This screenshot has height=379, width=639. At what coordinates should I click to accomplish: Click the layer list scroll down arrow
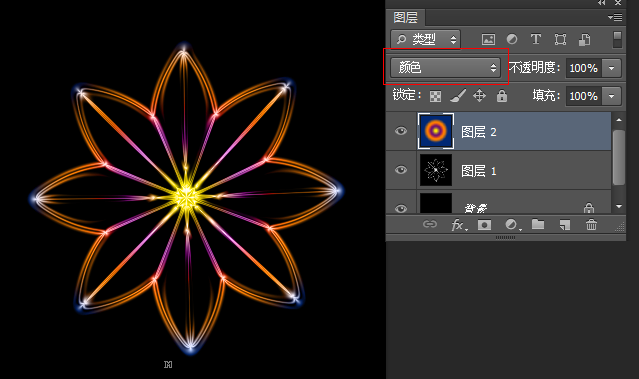coord(619,207)
